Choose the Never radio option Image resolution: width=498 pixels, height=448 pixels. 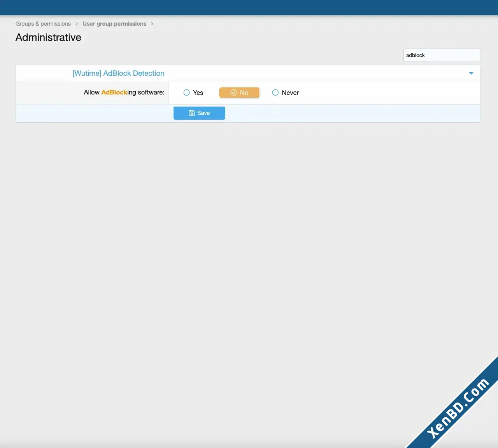click(286, 93)
